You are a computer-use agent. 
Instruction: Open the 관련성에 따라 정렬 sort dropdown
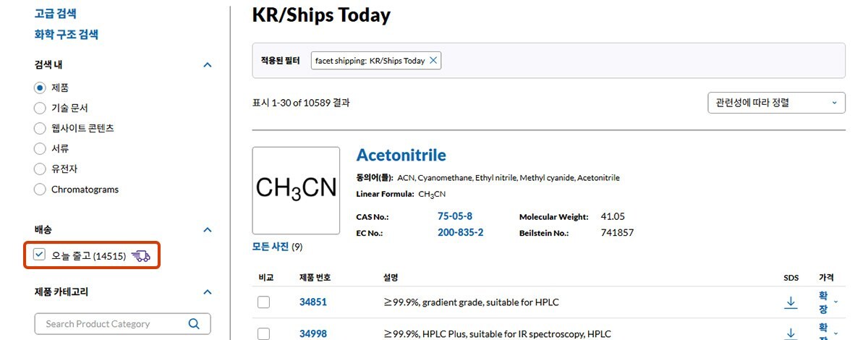pyautogui.click(x=776, y=103)
